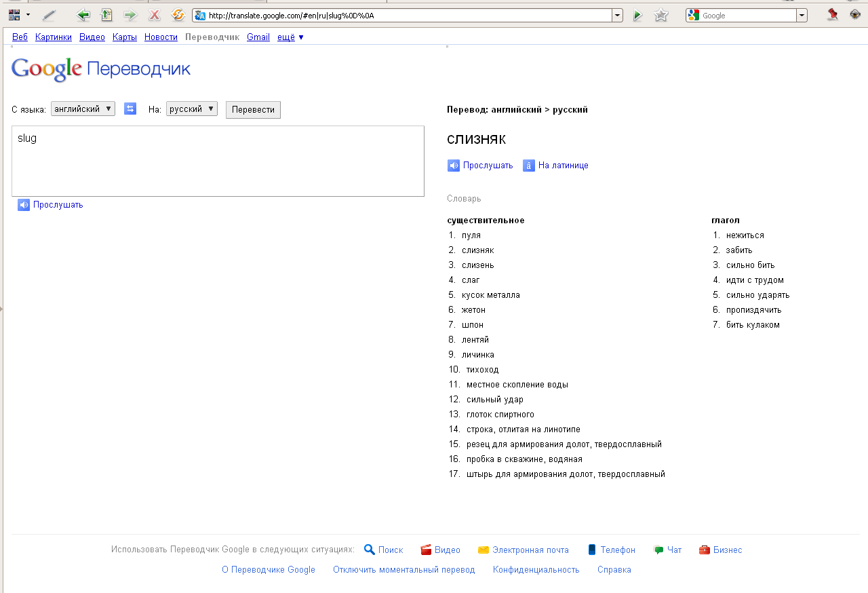This screenshot has height=593, width=868.
Task: Focus the Google search field in toolbar
Action: click(747, 16)
